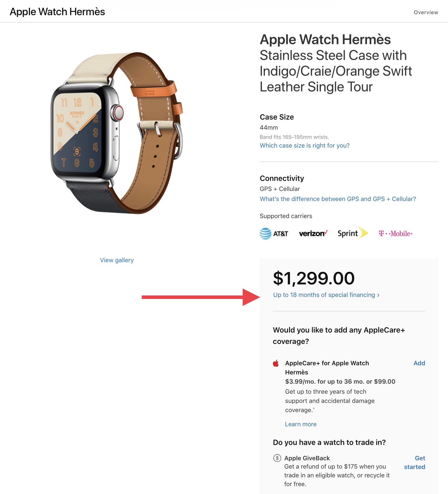Screen dimensions: 448x494
Task: Click the dollar-sign icon beside Apple GiveBack
Action: click(277, 458)
